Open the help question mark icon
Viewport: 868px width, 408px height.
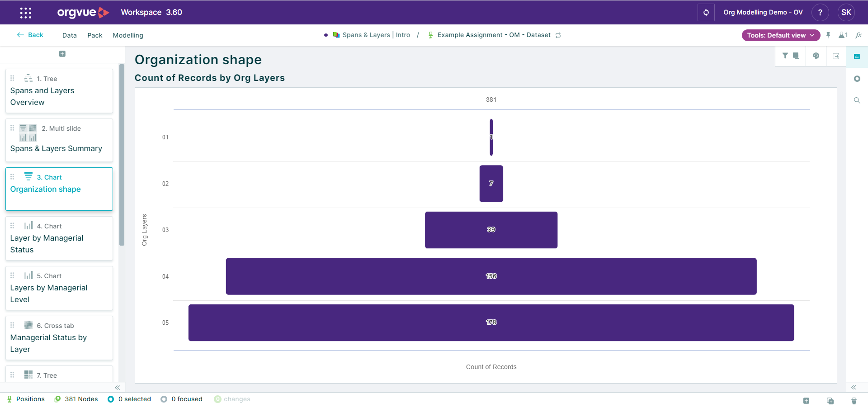coord(820,13)
